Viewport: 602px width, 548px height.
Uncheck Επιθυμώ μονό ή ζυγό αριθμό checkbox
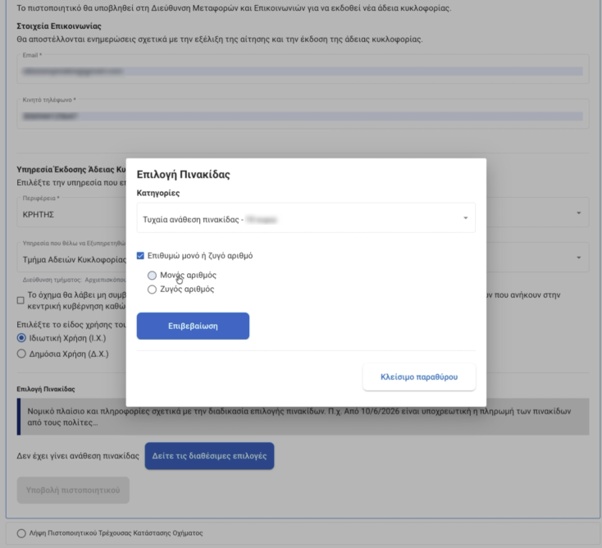pyautogui.click(x=141, y=256)
